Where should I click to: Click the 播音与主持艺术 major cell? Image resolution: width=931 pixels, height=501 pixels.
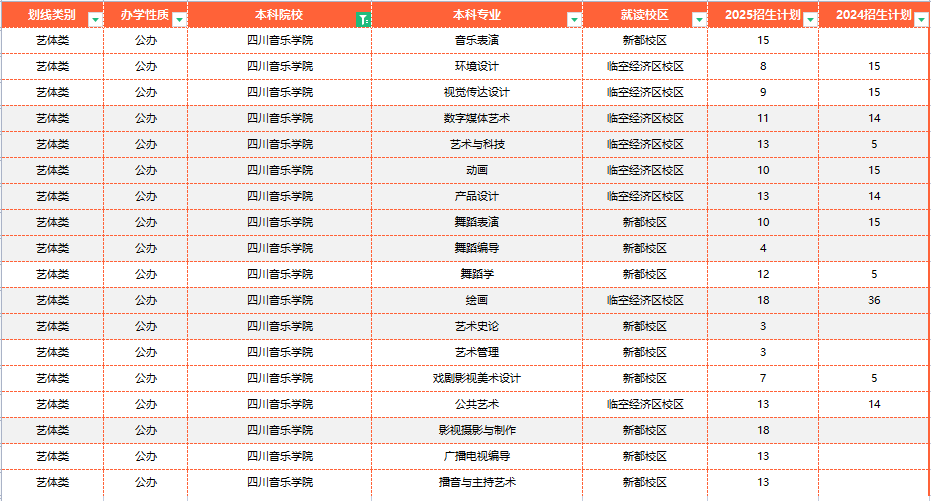[477, 483]
